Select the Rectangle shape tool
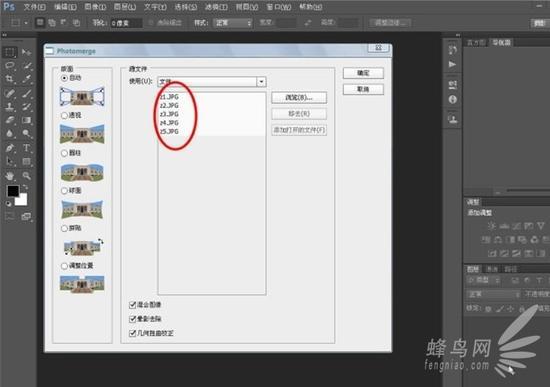The width and height of the screenshot is (550, 387). tap(27, 161)
